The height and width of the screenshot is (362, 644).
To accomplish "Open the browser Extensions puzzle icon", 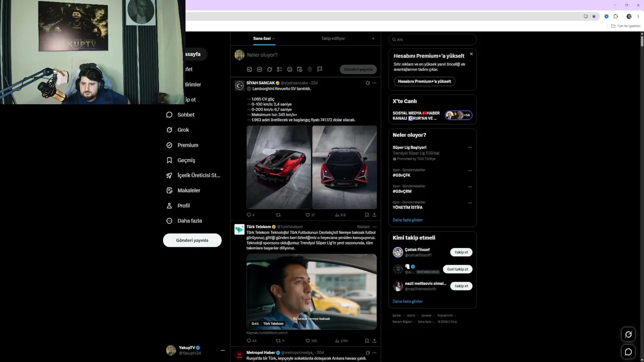I will click(615, 16).
